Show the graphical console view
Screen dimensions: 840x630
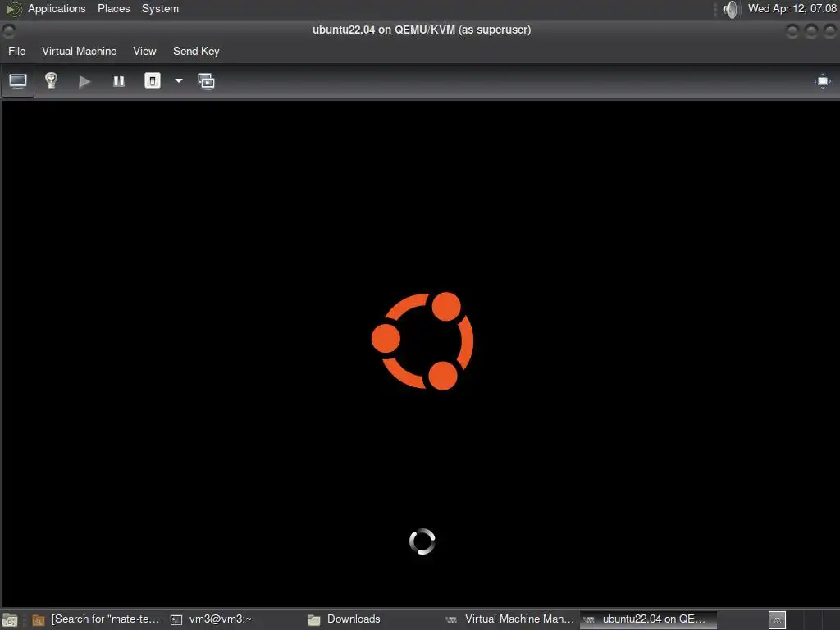tap(18, 81)
